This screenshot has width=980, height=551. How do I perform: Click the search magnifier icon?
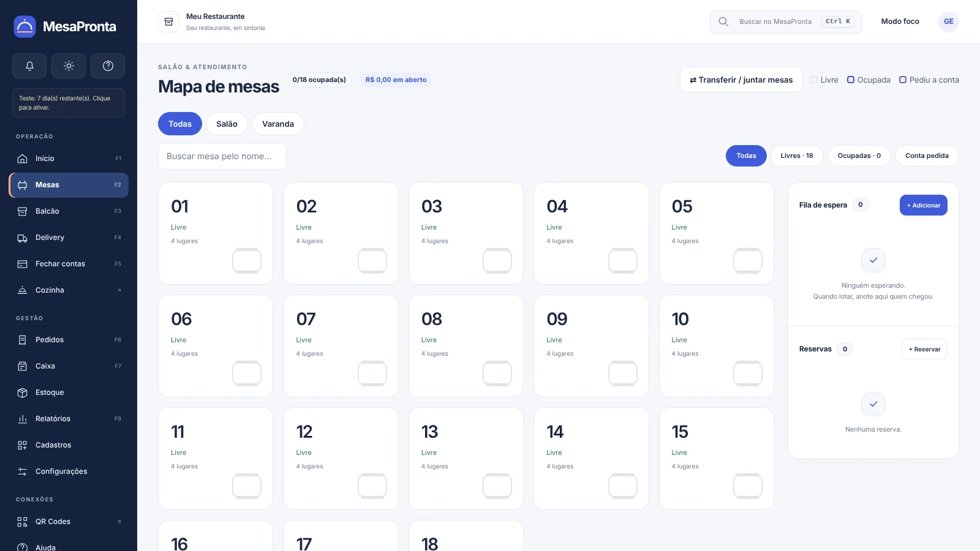723,21
